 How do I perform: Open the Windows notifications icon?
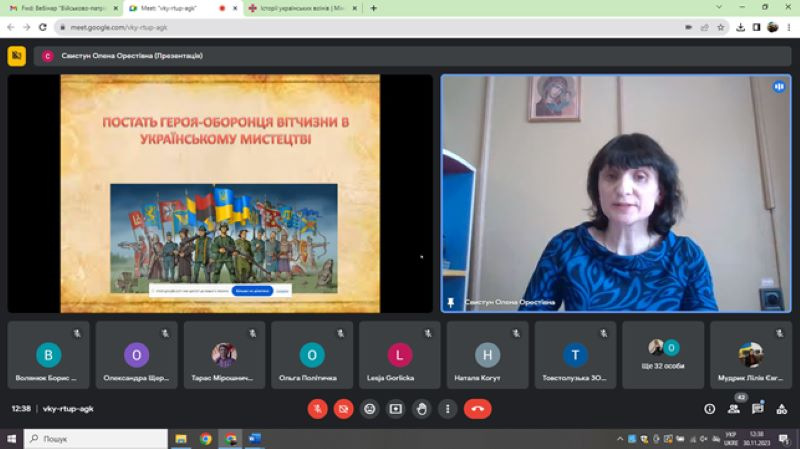click(784, 439)
